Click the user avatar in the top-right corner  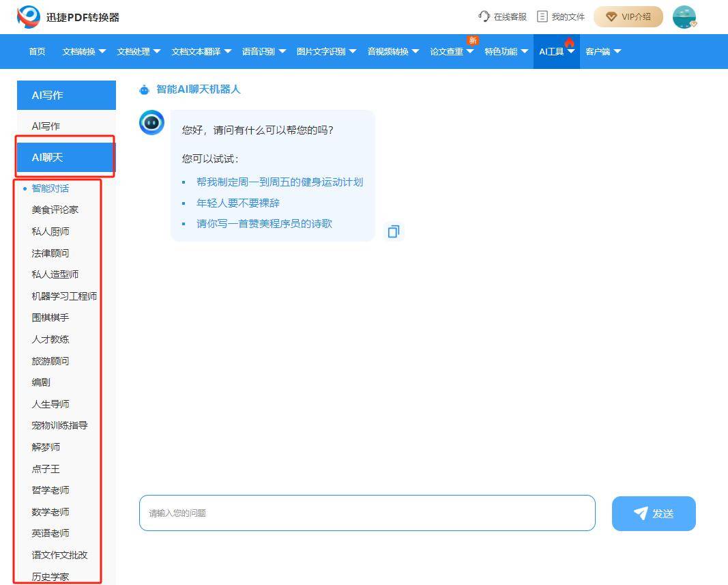tap(684, 17)
